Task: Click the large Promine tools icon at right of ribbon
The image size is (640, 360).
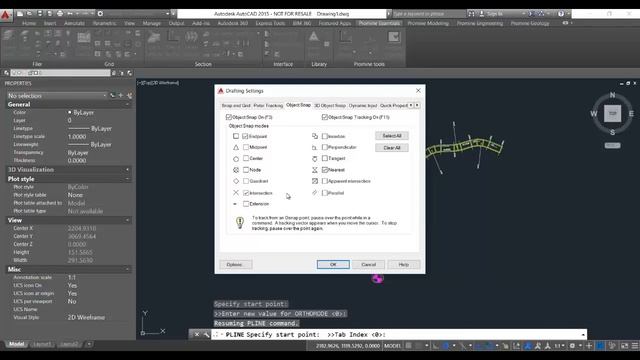Action: pos(394,37)
